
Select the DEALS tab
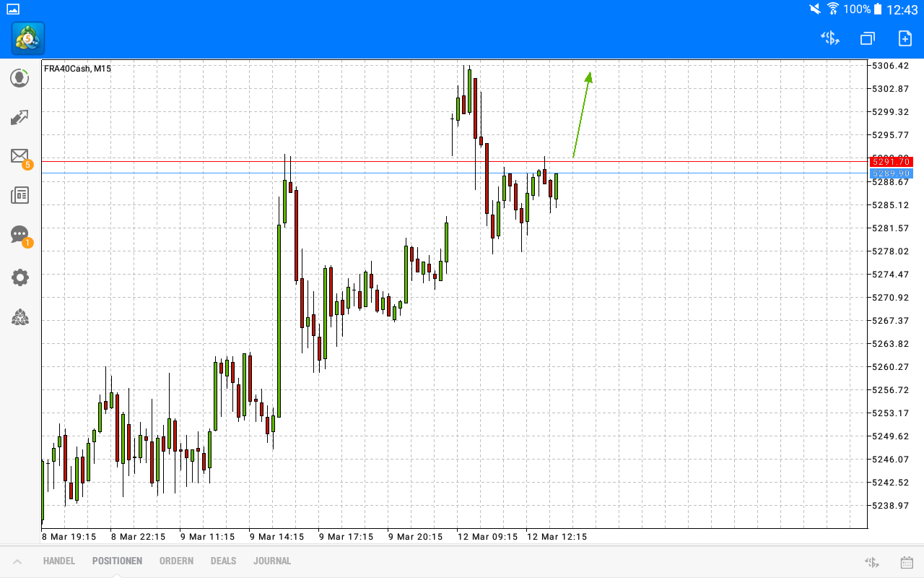point(223,561)
